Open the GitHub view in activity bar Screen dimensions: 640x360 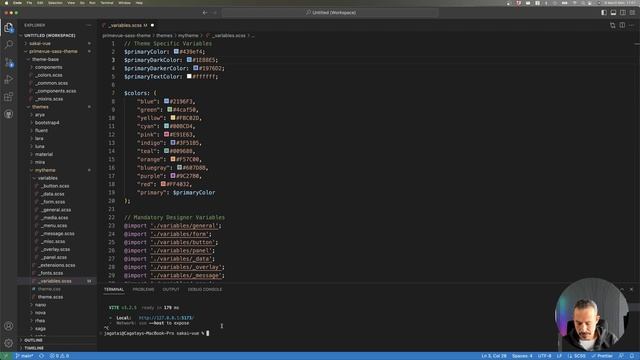pos(9,114)
